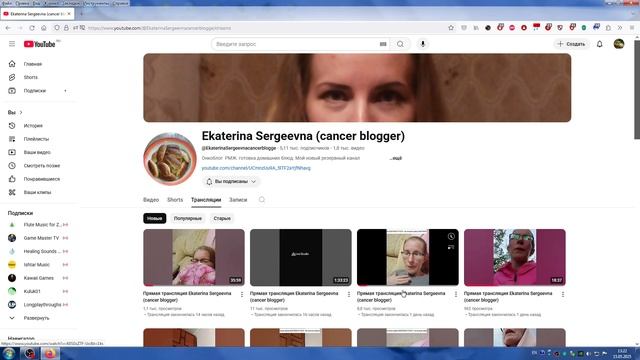Play the second stream thumbnail 1:33:33
The image size is (640, 360).
click(x=301, y=257)
